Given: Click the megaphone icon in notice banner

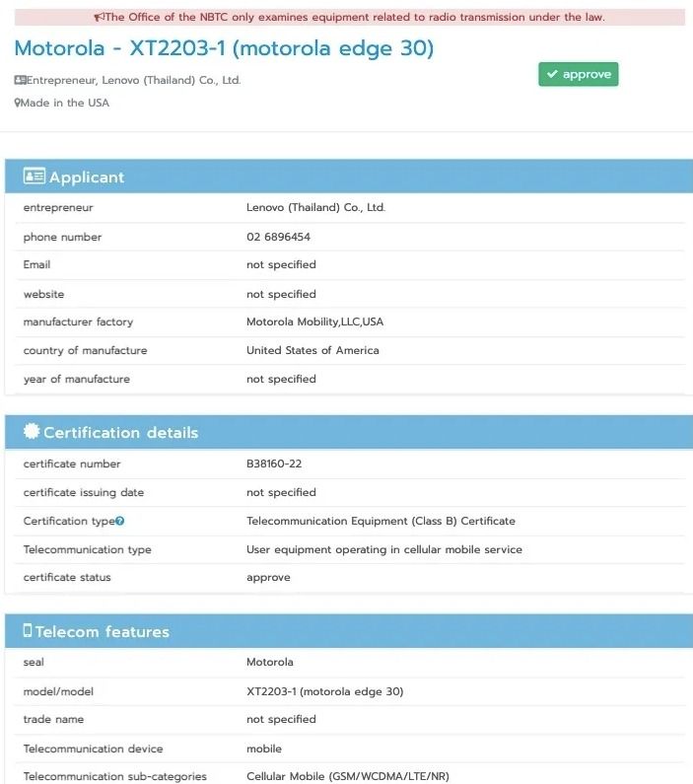Looking at the screenshot, I should click(x=99, y=18).
